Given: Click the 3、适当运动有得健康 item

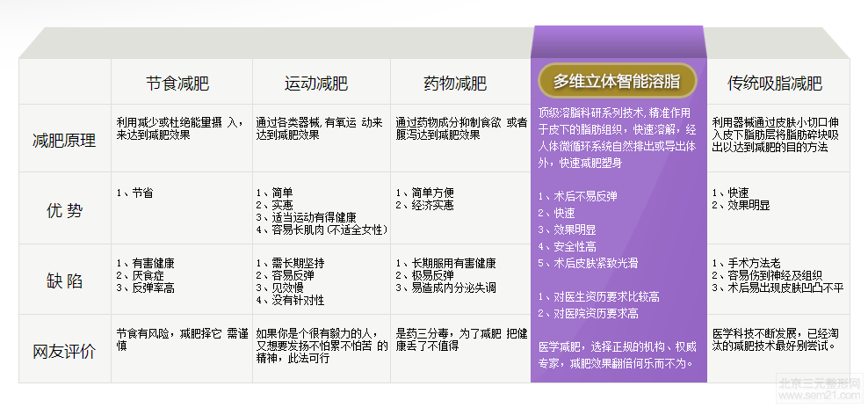Looking at the screenshot, I should click(x=306, y=217).
